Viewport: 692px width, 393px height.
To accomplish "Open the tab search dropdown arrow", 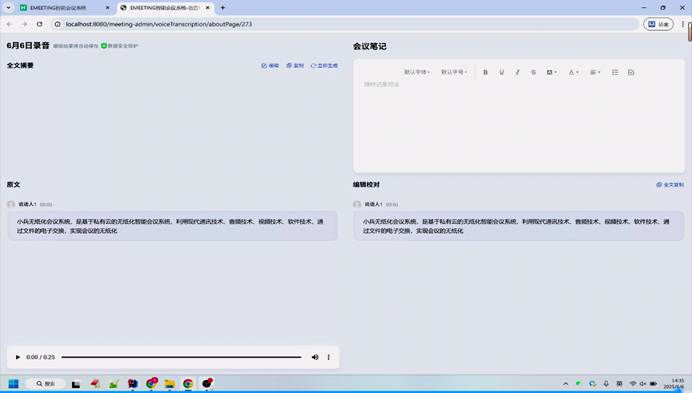I will point(8,8).
